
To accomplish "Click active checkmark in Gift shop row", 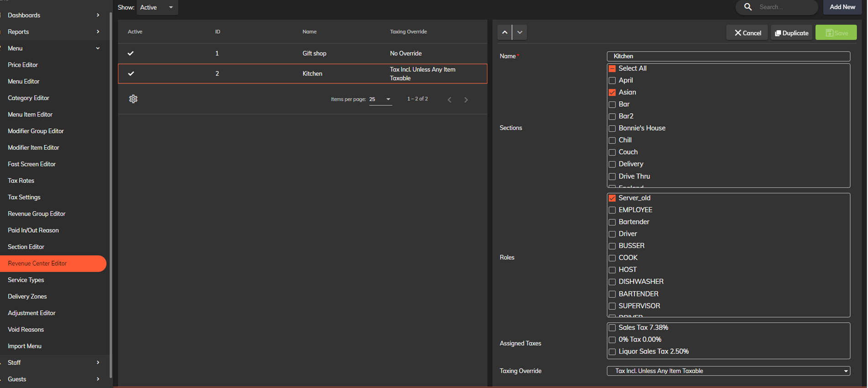I will click(131, 53).
